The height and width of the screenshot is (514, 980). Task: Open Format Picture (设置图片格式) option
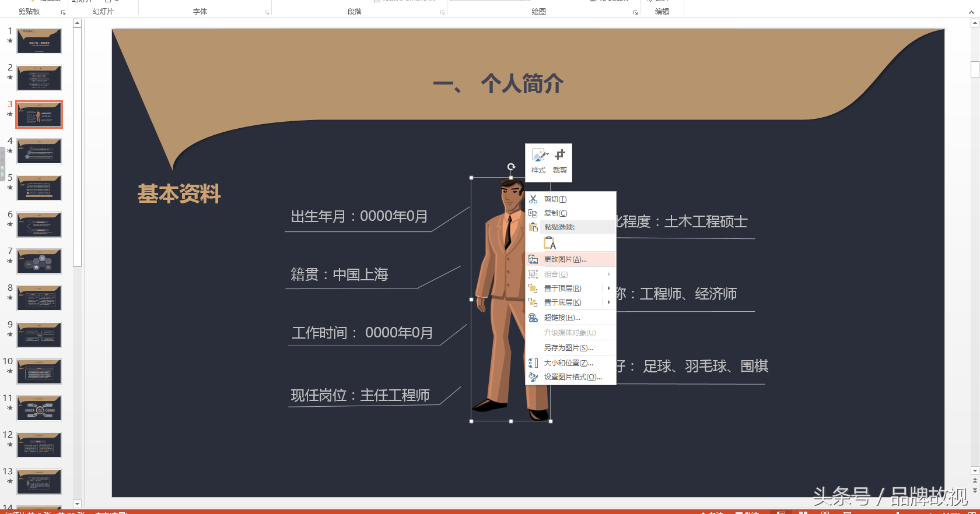570,377
